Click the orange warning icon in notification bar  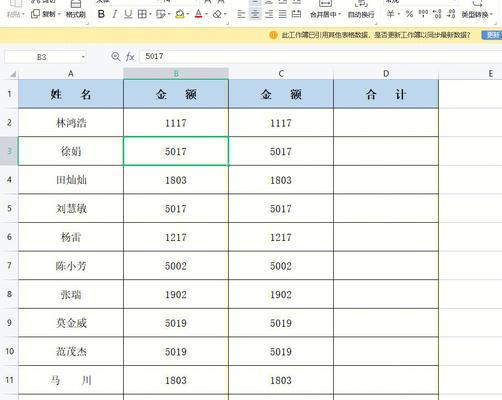[x=273, y=35]
